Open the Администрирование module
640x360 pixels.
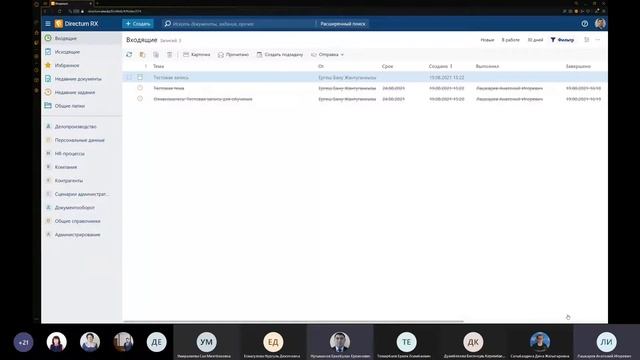tap(82, 235)
